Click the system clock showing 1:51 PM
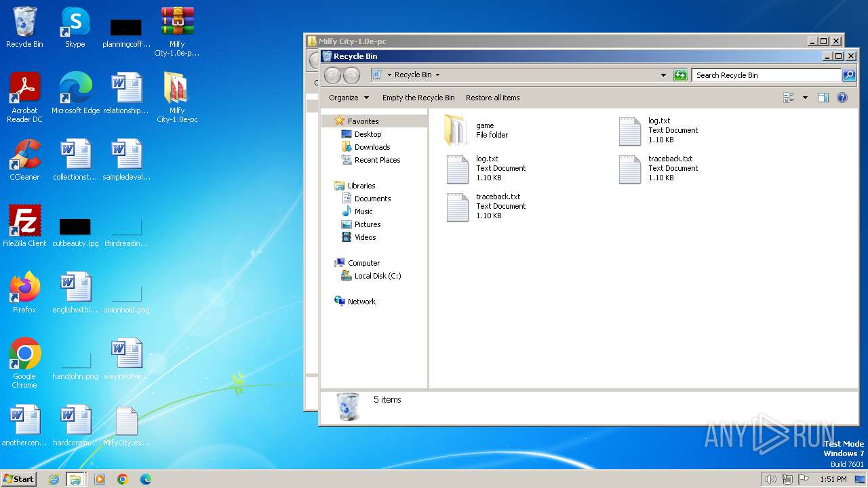 click(833, 479)
